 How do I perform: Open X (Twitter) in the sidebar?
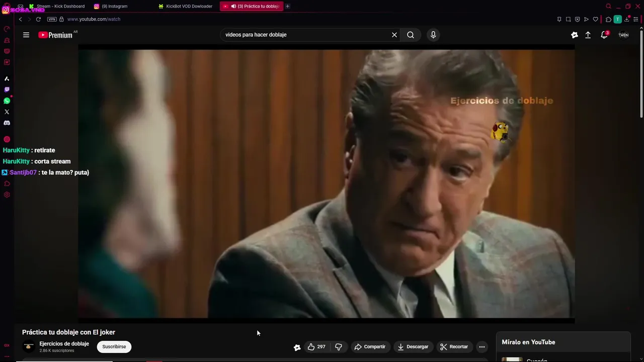[7, 112]
